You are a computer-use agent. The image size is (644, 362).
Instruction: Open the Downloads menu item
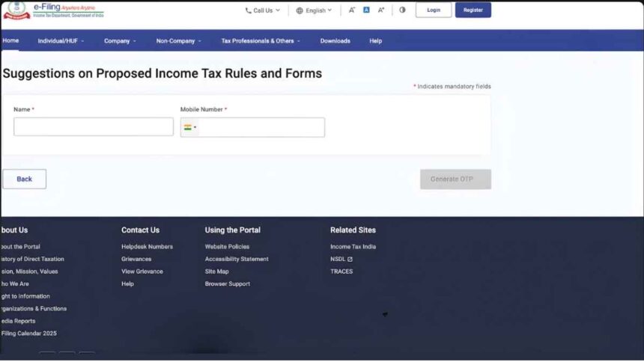[x=335, y=41]
